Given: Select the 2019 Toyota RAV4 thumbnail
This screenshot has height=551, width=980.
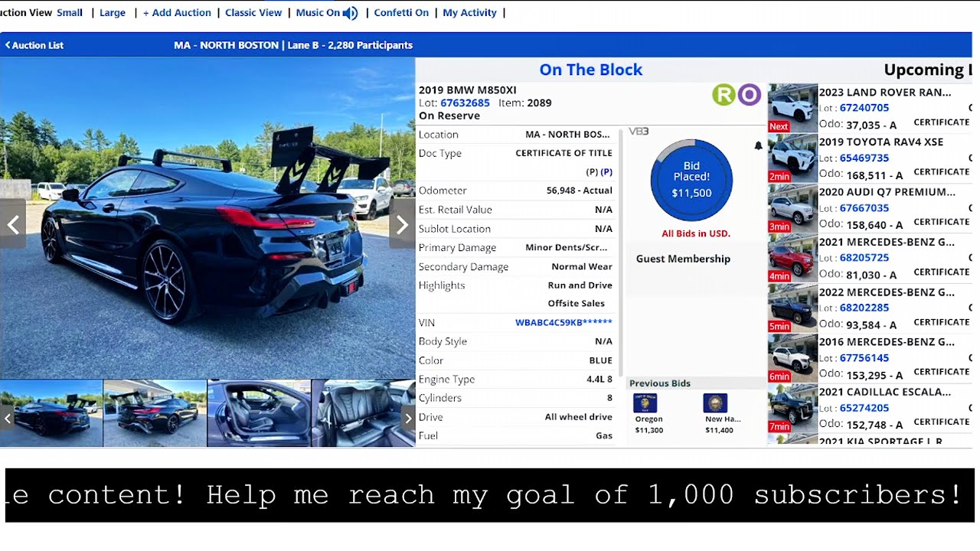Looking at the screenshot, I should 792,158.
